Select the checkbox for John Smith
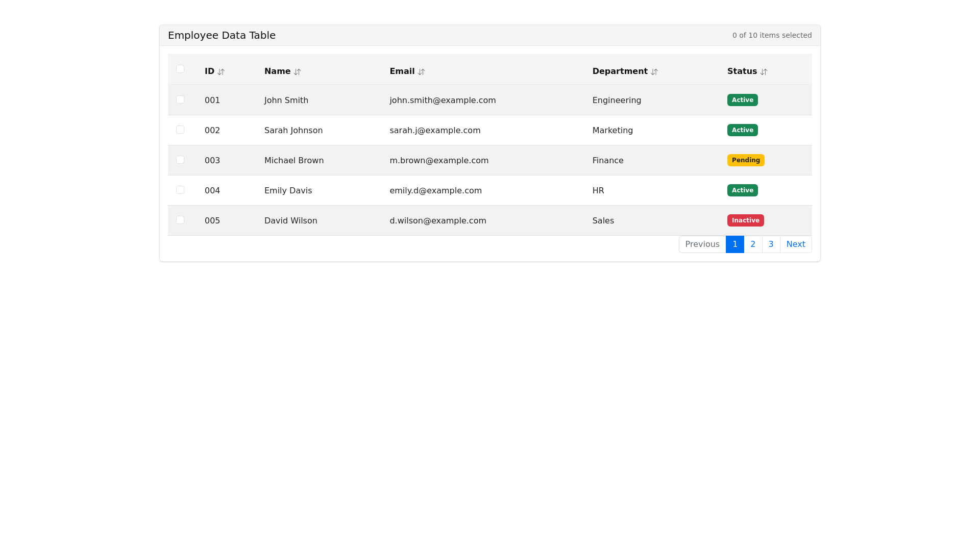The image size is (980, 551). pos(180,99)
